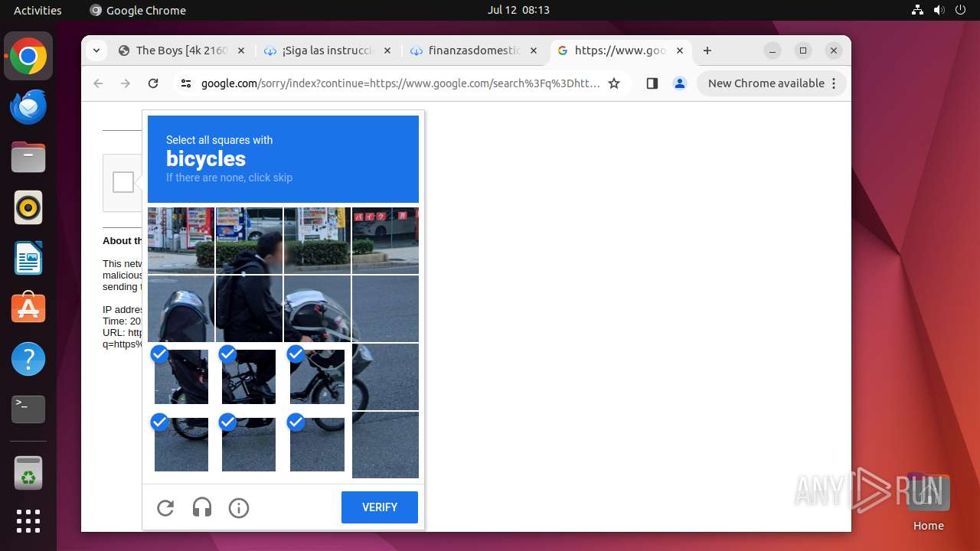The width and height of the screenshot is (980, 551).
Task: Open the tab search dropdown arrow
Action: 96,51
